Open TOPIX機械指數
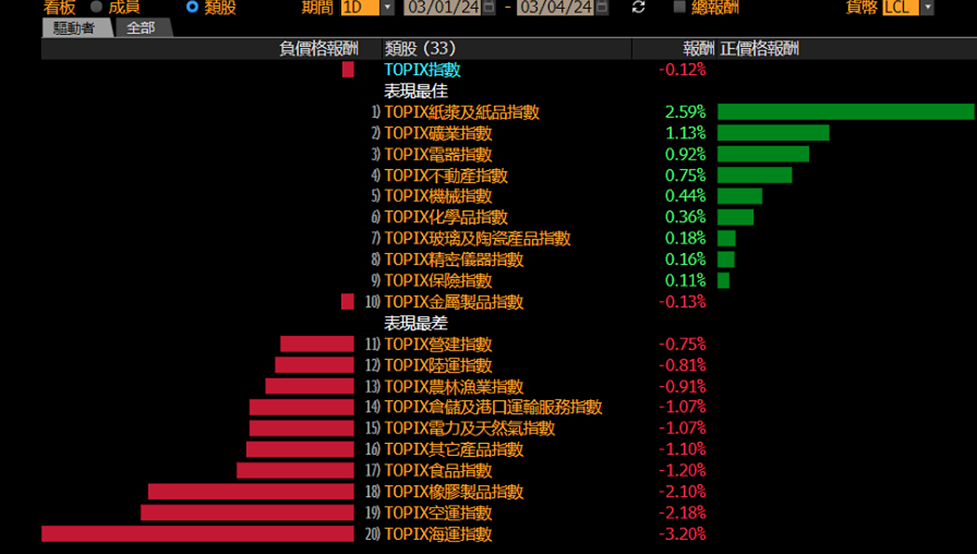 tap(438, 196)
